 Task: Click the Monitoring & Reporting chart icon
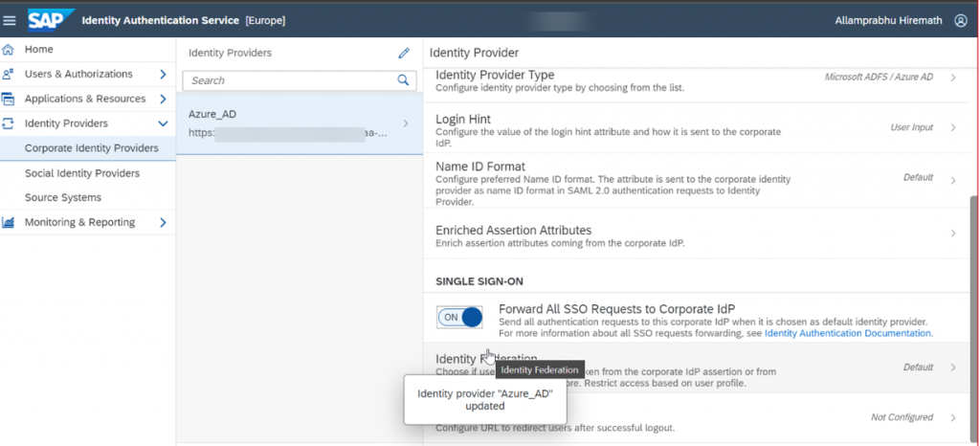[x=8, y=222]
